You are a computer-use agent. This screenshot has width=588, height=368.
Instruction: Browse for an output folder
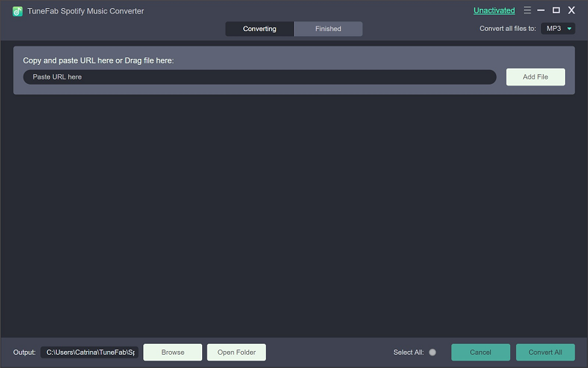click(x=173, y=353)
